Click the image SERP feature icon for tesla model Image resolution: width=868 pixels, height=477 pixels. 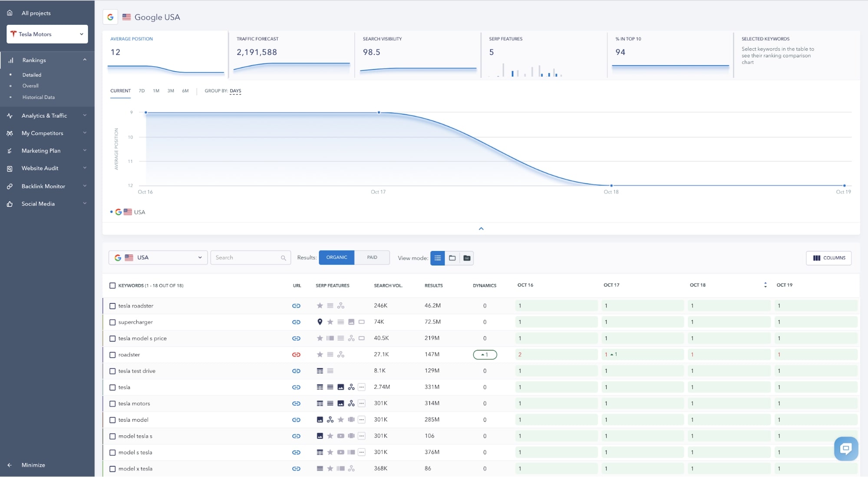(320, 420)
